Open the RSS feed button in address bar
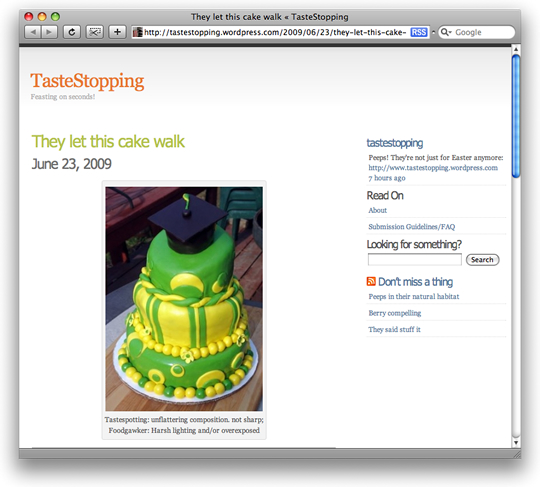Viewport: 540px width, 487px height. tap(419, 32)
